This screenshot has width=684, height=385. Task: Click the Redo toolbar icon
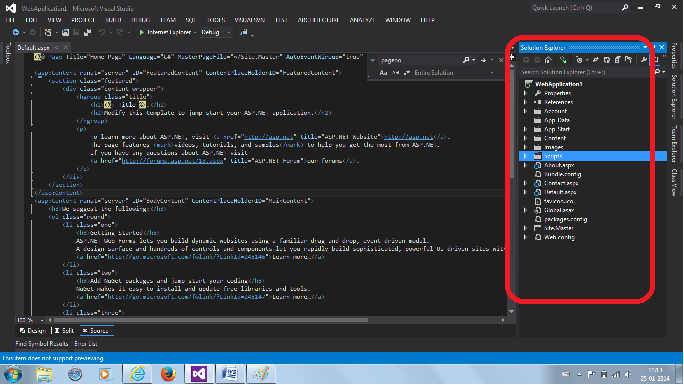[120, 32]
